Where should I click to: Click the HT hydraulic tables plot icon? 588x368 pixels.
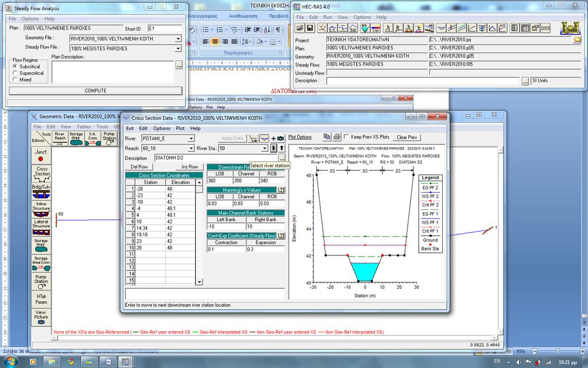pyautogui.click(x=502, y=28)
